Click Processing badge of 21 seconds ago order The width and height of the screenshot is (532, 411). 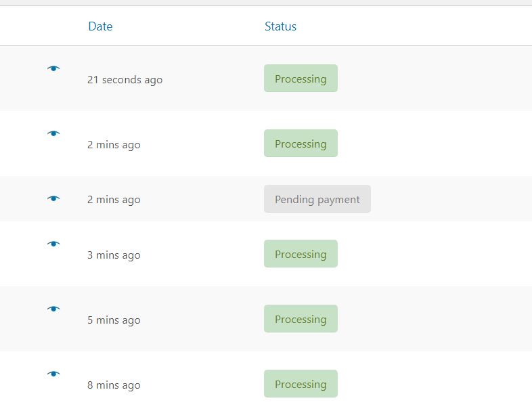pyautogui.click(x=301, y=79)
